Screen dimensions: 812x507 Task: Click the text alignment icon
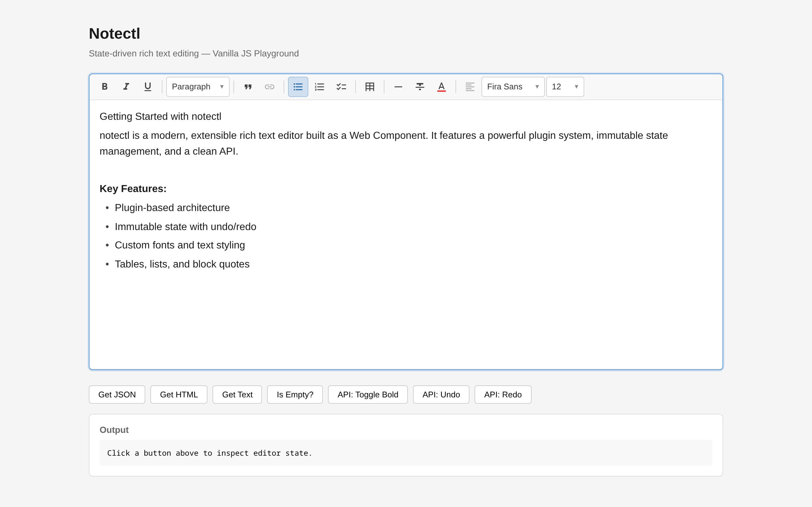coord(470,87)
